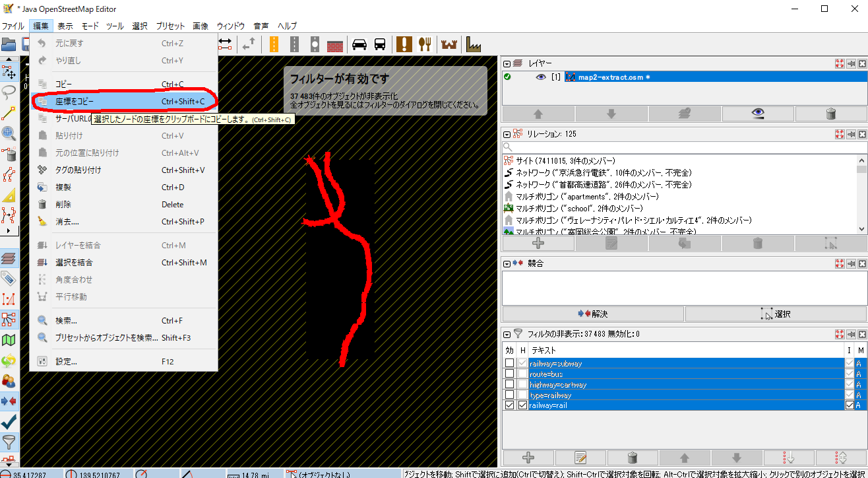This screenshot has height=478, width=868.
Task: Select the lasso selection tool
Action: (9, 91)
